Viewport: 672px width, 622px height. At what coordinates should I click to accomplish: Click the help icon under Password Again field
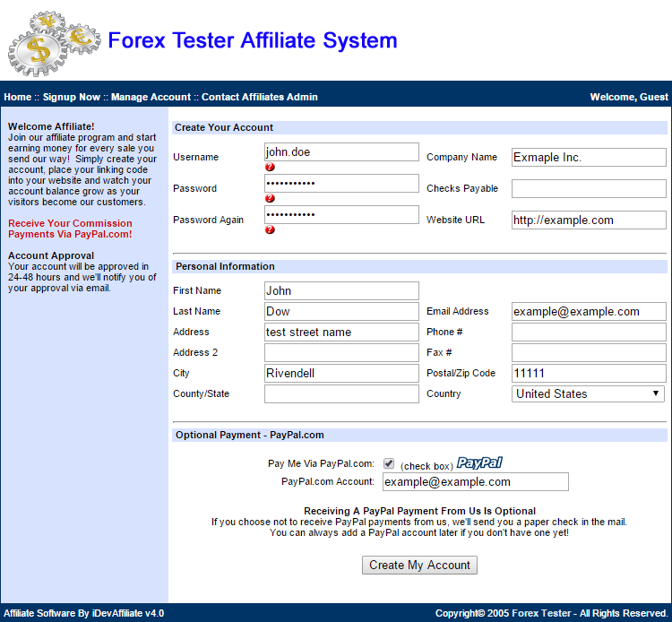270,229
